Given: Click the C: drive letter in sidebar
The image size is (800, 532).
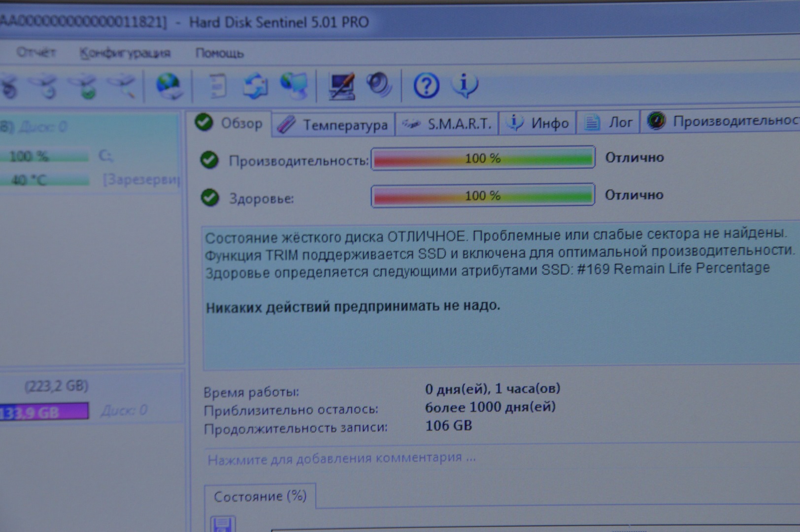Looking at the screenshot, I should pyautogui.click(x=105, y=156).
